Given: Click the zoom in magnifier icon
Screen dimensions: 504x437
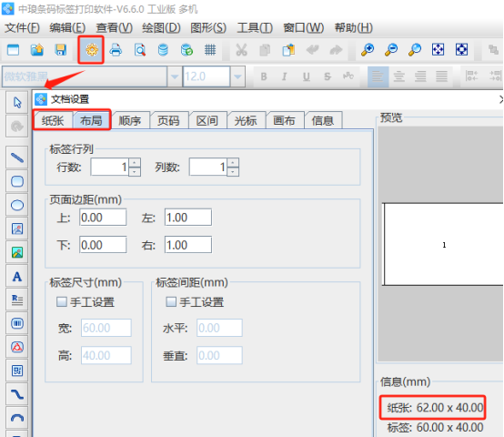Looking at the screenshot, I should pos(368,50).
